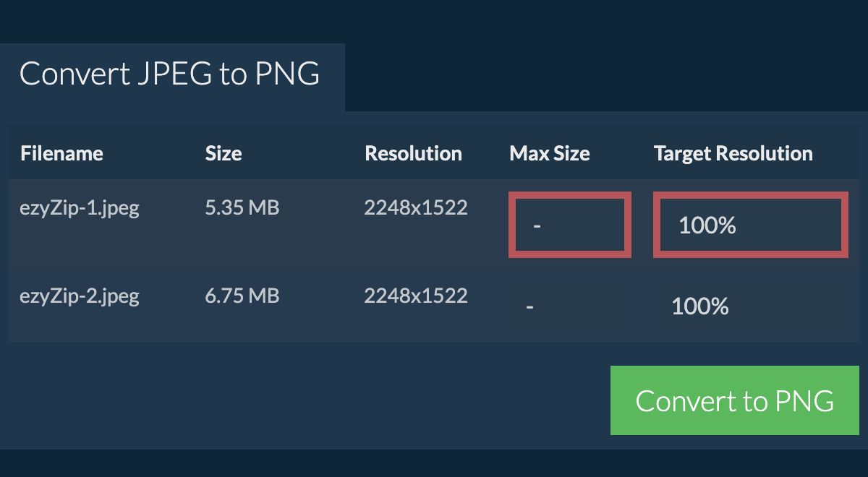This screenshot has height=477, width=868.
Task: Open the Target Resolution control for ezyZip-1.jpeg
Action: click(x=750, y=225)
